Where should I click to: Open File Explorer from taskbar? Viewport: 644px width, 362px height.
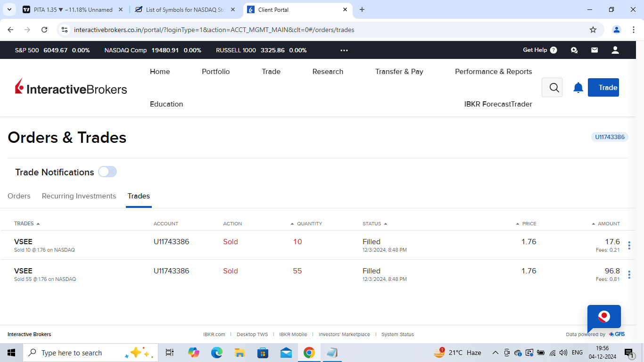click(x=239, y=353)
